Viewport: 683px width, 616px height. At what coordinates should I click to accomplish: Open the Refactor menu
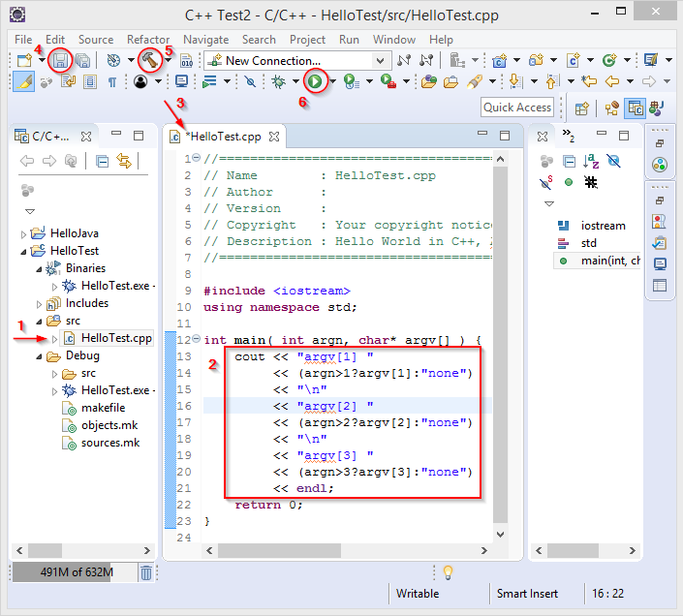[148, 40]
